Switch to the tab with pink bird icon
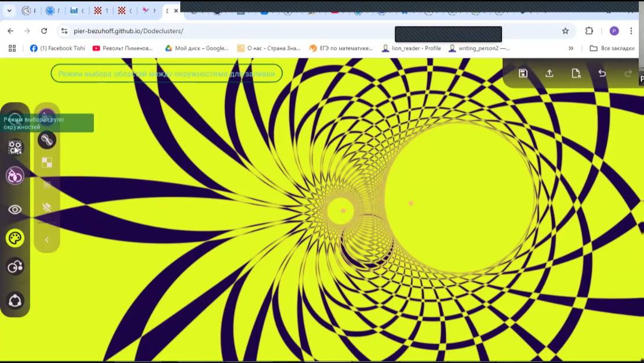Screen dimensions: 644x363 pyautogui.click(x=148, y=11)
